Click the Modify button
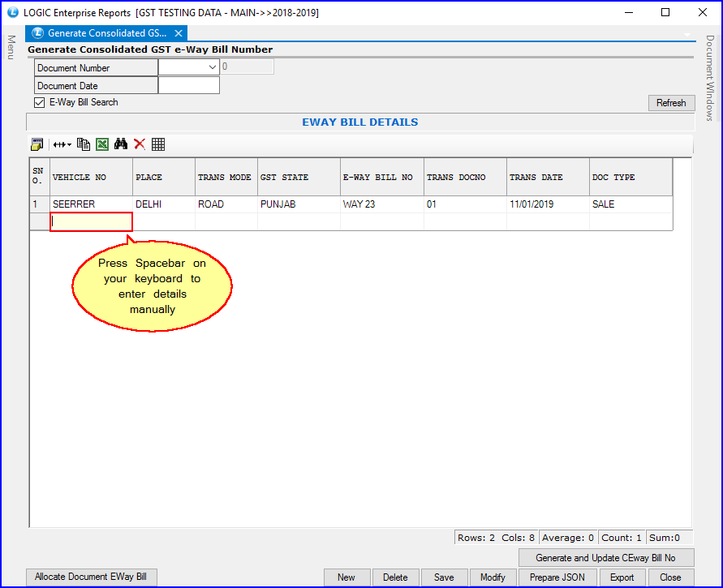The width and height of the screenshot is (723, 588). pos(493,577)
